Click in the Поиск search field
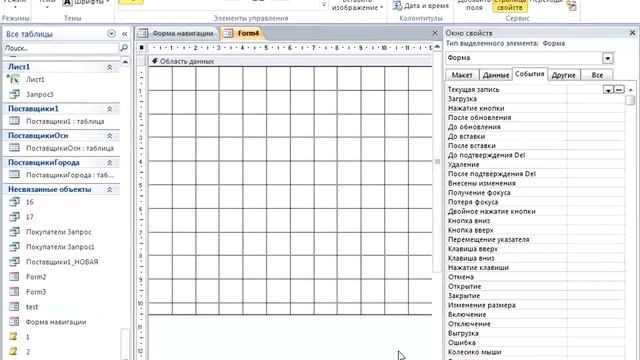This screenshot has width=640, height=360. (61, 48)
